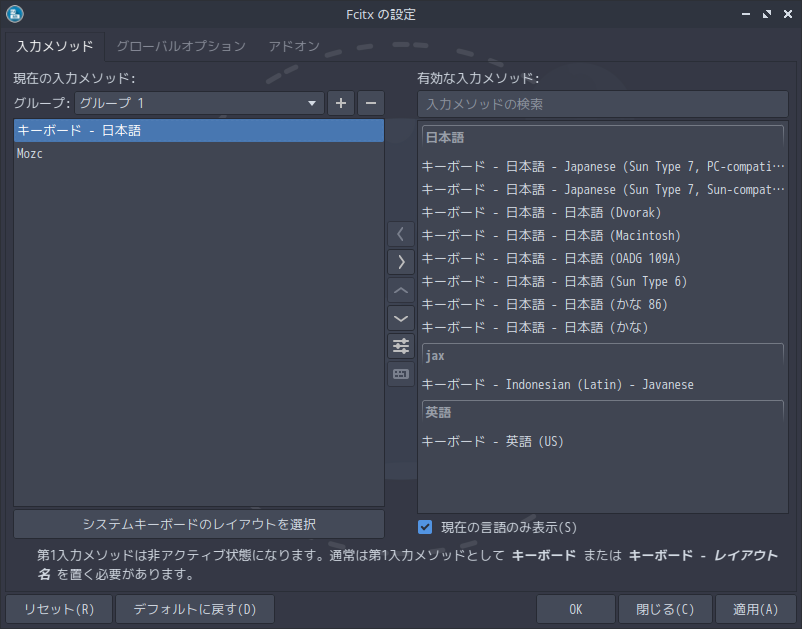Click the 日本語 group header
Image resolution: width=802 pixels, height=629 pixels.
[x=603, y=138]
